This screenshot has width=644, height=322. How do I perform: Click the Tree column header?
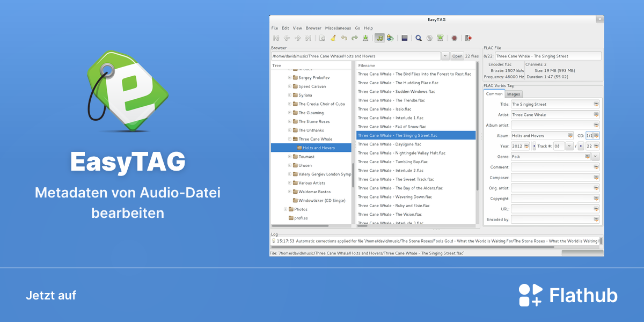pos(311,65)
